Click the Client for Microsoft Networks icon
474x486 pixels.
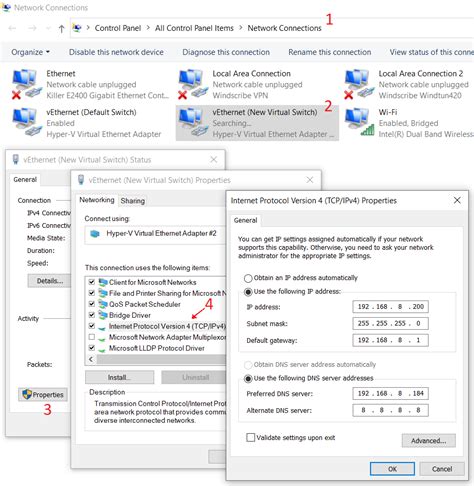pyautogui.click(x=103, y=282)
